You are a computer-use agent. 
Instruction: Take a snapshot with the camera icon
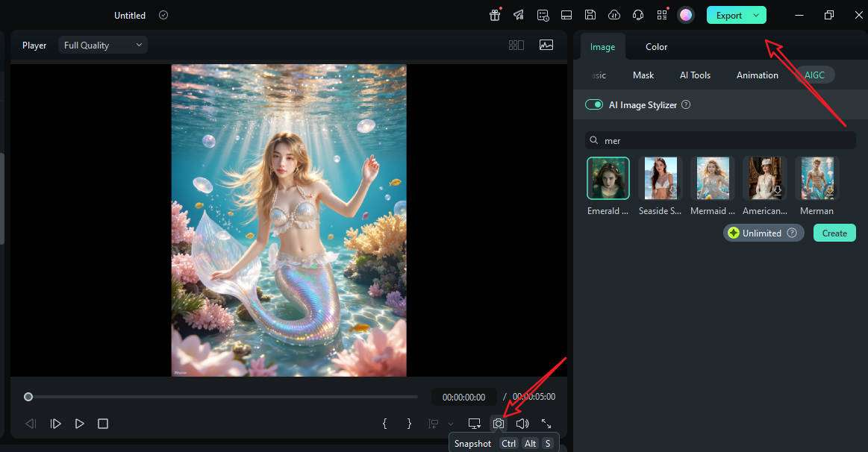click(x=499, y=424)
